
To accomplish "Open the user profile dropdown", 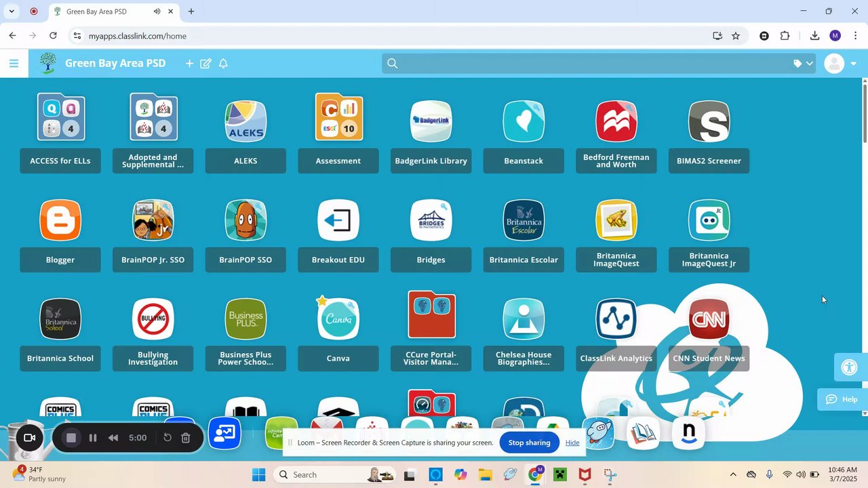I will click(841, 64).
